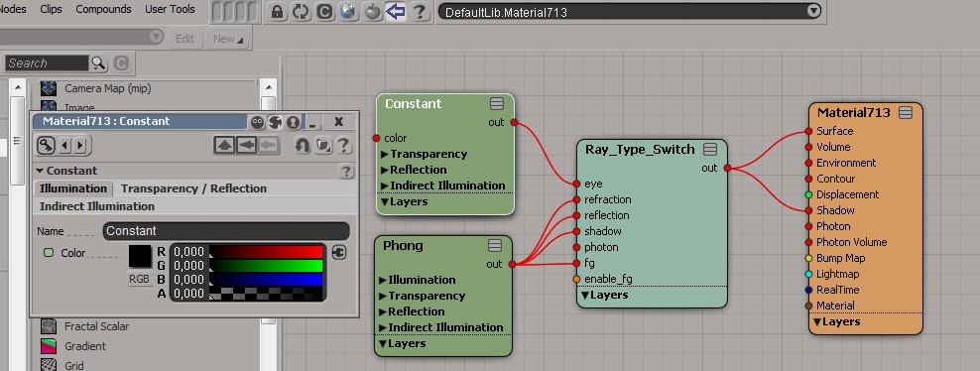Click the plug icon beside Color sliders
Image resolution: width=980 pixels, height=371 pixels.
tap(339, 253)
